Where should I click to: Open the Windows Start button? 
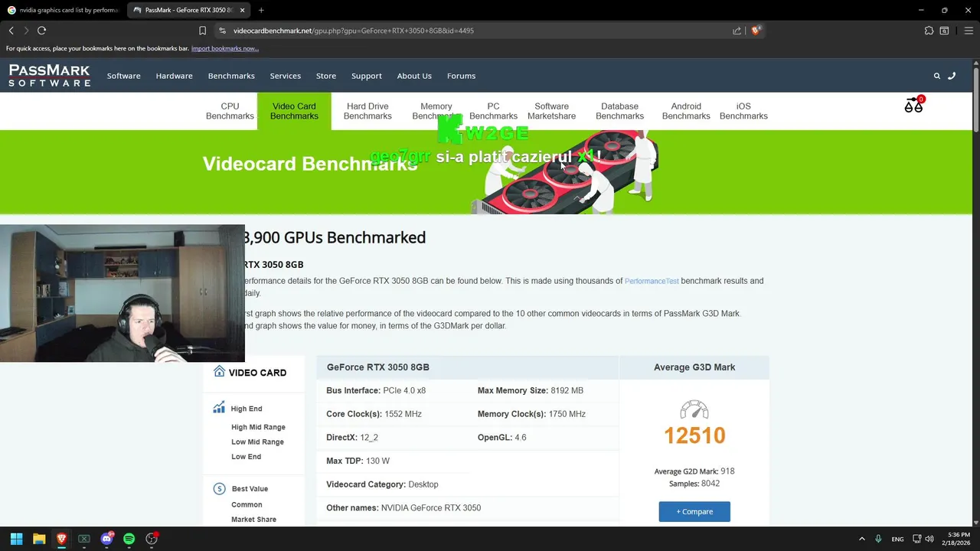[x=16, y=539]
